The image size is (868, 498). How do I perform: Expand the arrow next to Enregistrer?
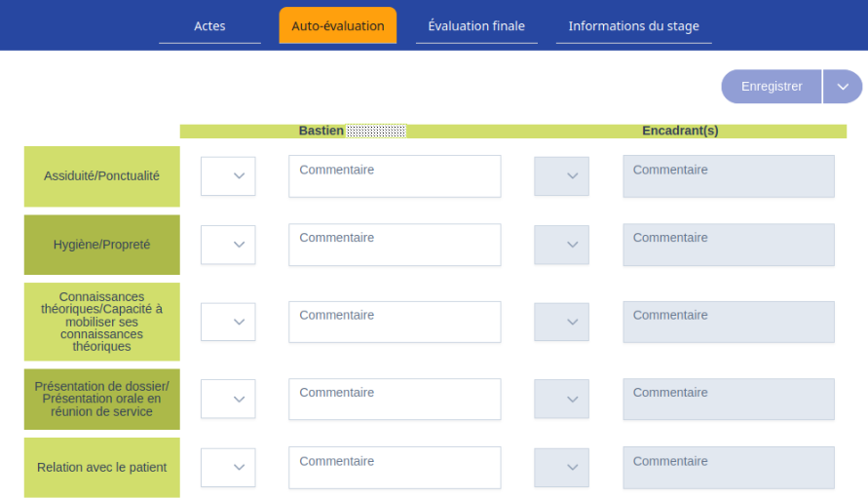click(x=843, y=87)
